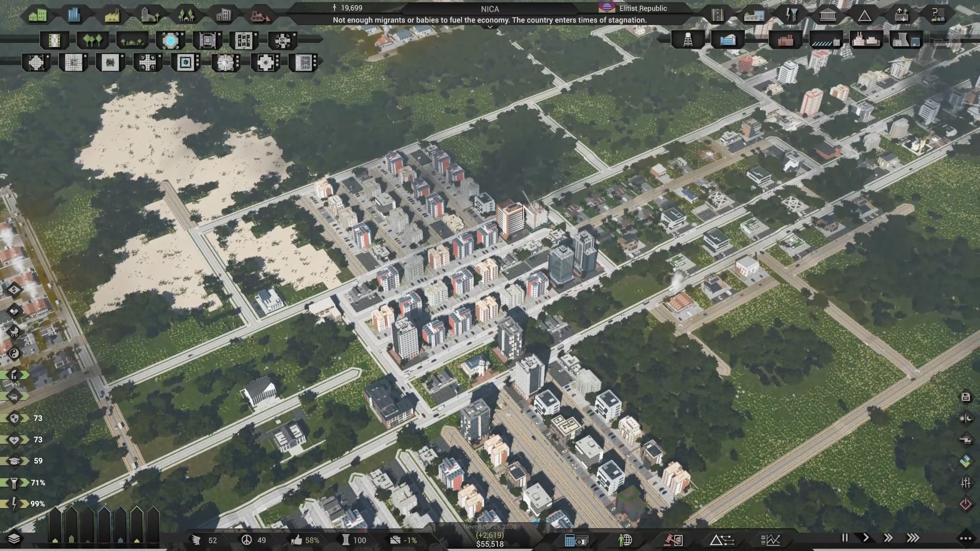Expand the money stat panel on left
Viewport: 980px width, 551px height.
click(14, 290)
